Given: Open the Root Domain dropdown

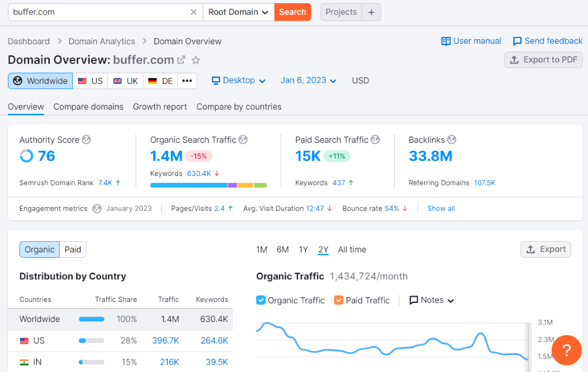Looking at the screenshot, I should coord(238,12).
